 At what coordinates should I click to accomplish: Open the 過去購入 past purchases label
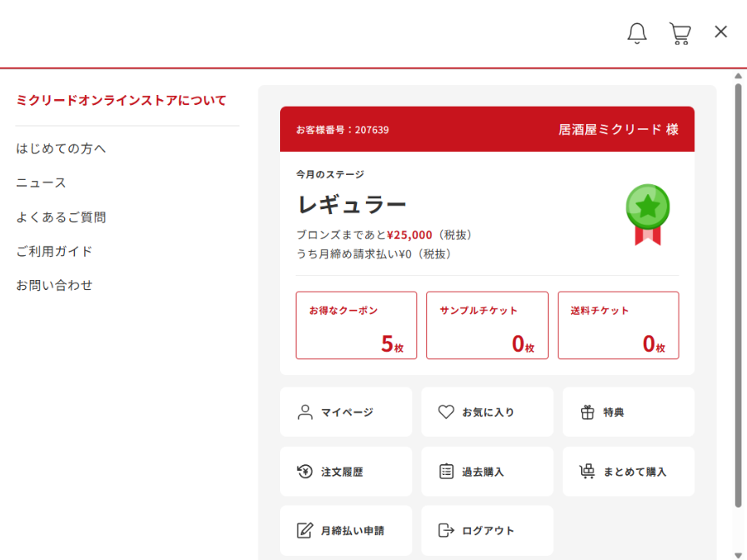click(483, 472)
